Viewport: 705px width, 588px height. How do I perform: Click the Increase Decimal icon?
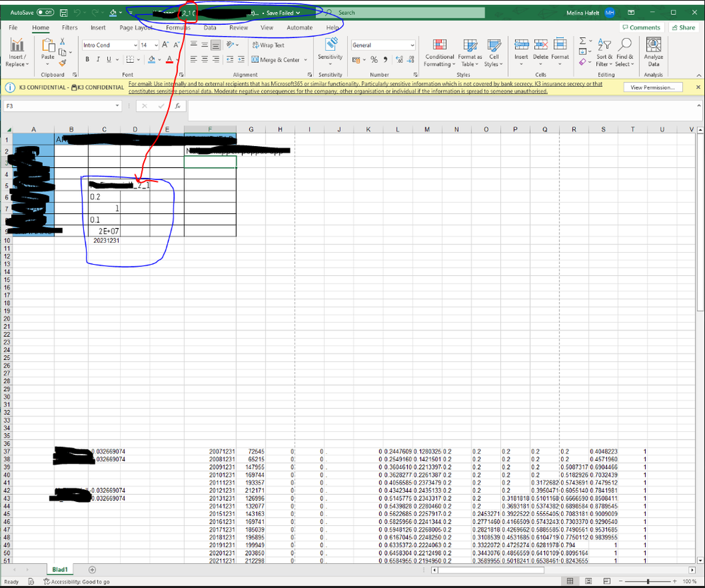coord(399,60)
